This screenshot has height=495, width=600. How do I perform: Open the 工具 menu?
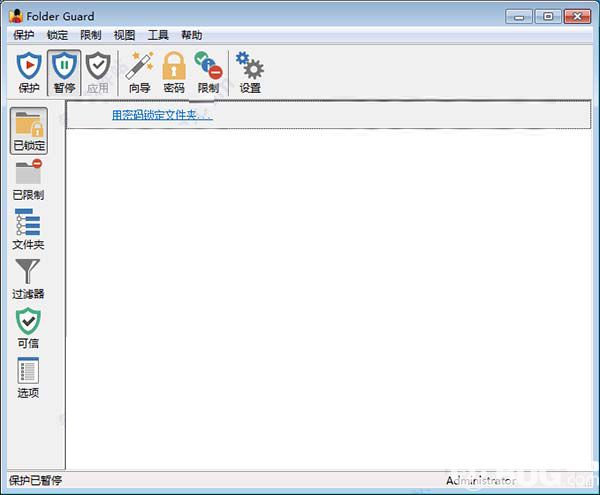[158, 35]
